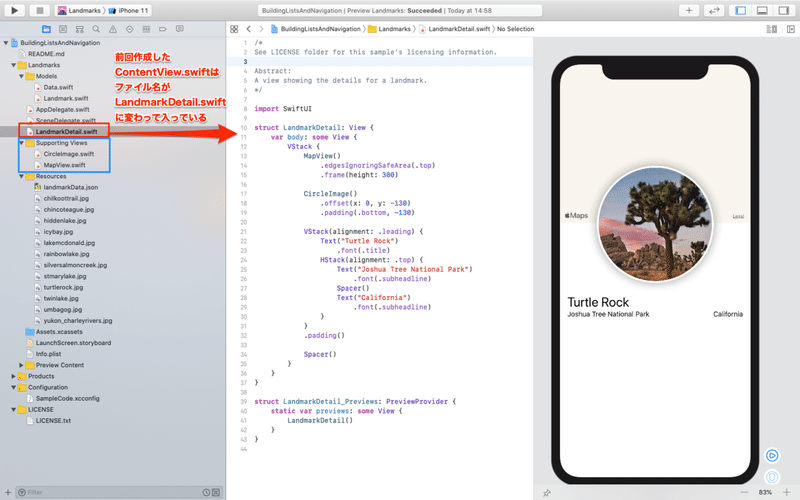Filter files with source control status
The image size is (800, 500).
[x=216, y=492]
